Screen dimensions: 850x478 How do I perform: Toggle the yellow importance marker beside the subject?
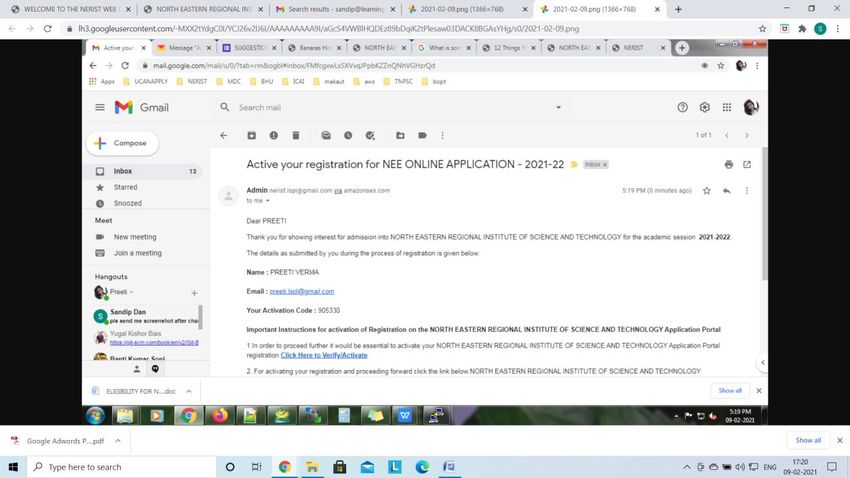point(574,164)
